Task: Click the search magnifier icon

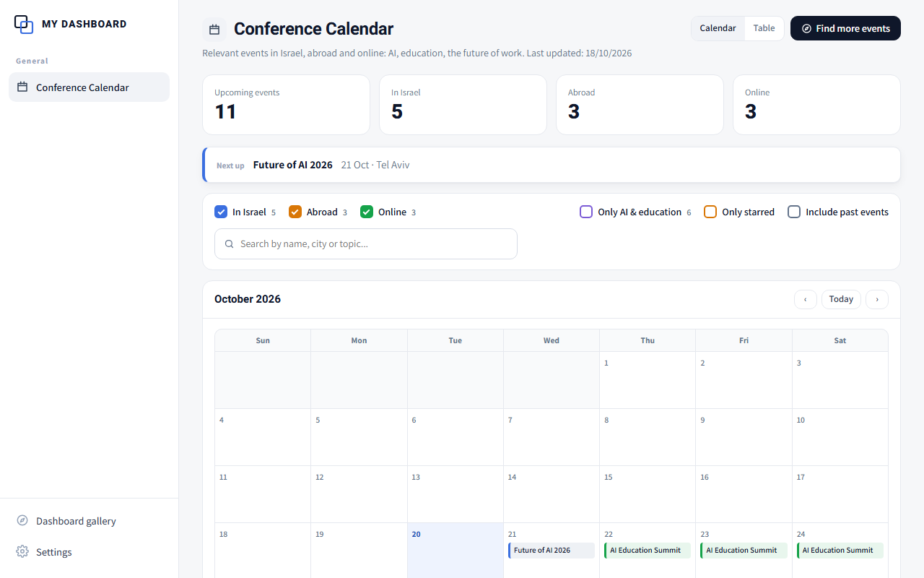Action: [230, 244]
